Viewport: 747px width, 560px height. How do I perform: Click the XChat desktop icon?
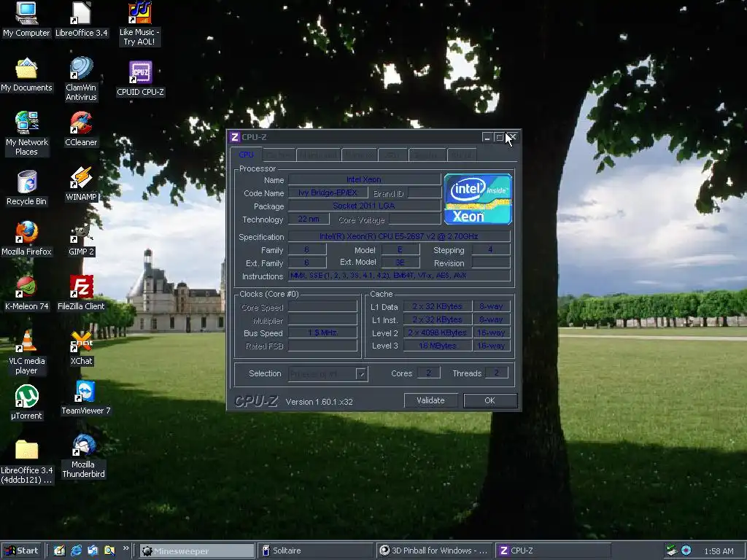[x=81, y=349]
